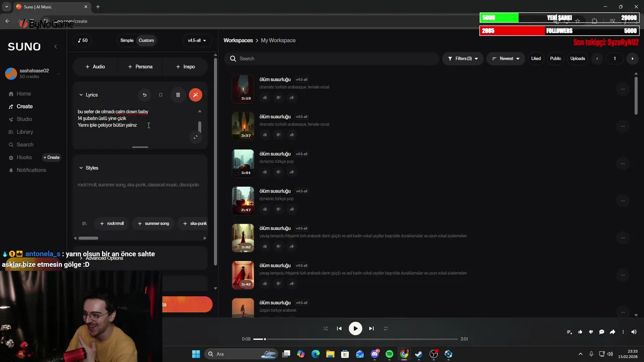This screenshot has width=644, height=362.
Task: Add the rock'n'roll style tag
Action: click(112, 223)
